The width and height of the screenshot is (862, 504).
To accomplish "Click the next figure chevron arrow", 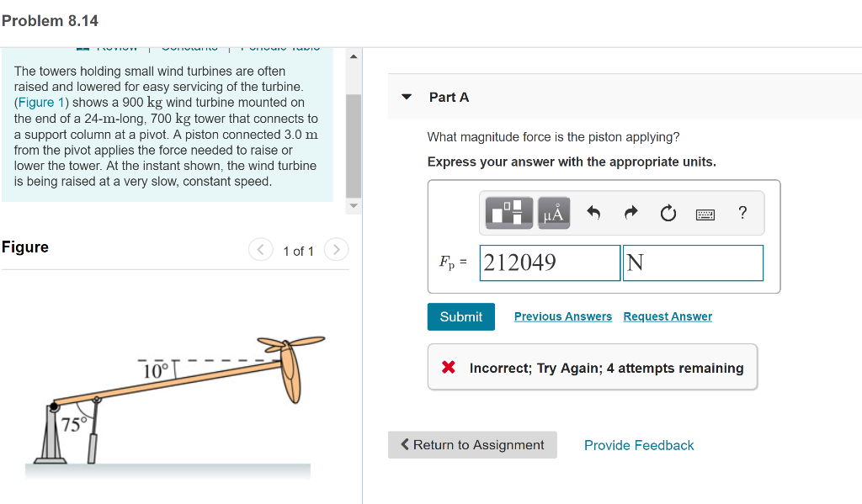I will [x=335, y=249].
